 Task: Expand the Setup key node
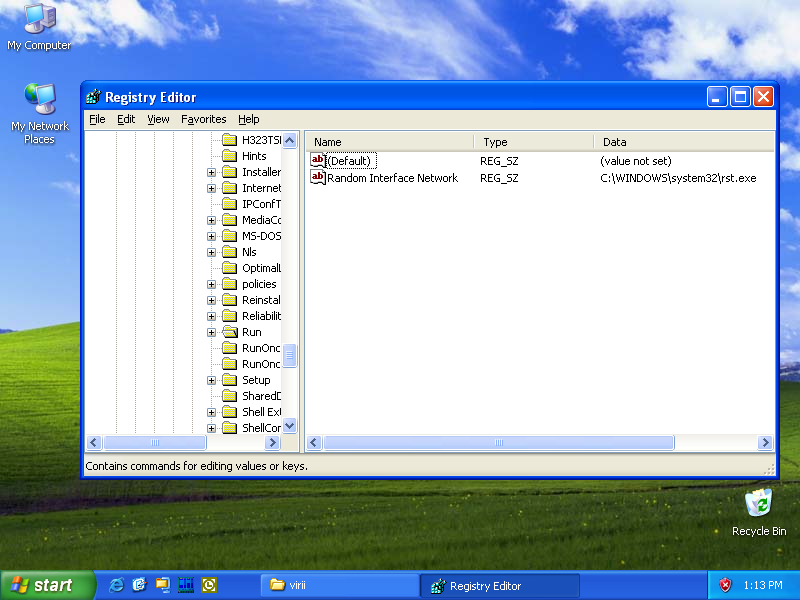tap(211, 380)
